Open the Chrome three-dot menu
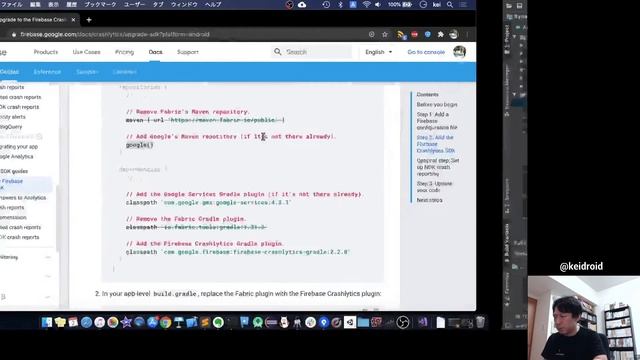The height and width of the screenshot is (360, 640). [x=467, y=35]
